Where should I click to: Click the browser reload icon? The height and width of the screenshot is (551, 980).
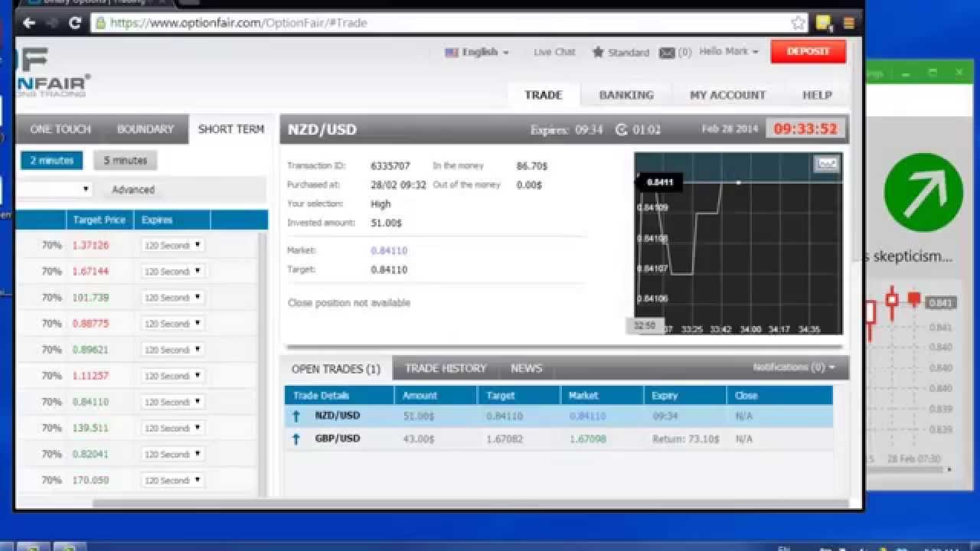point(75,23)
